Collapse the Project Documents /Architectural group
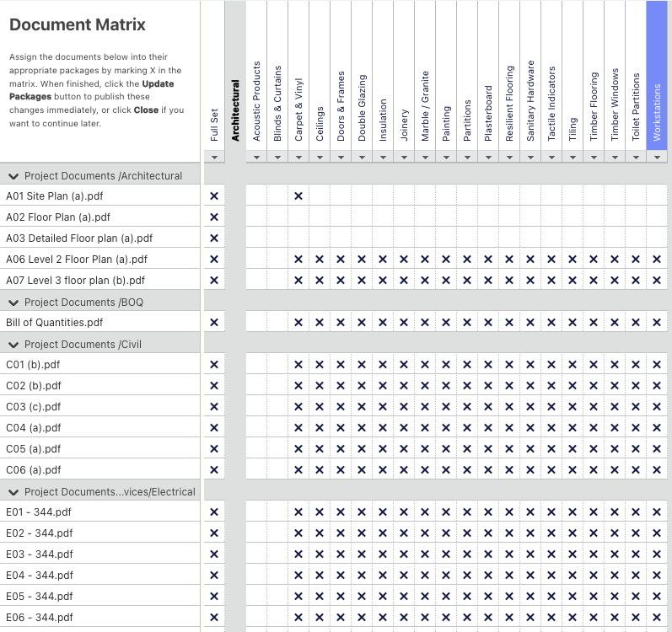The image size is (672, 632). click(x=13, y=176)
